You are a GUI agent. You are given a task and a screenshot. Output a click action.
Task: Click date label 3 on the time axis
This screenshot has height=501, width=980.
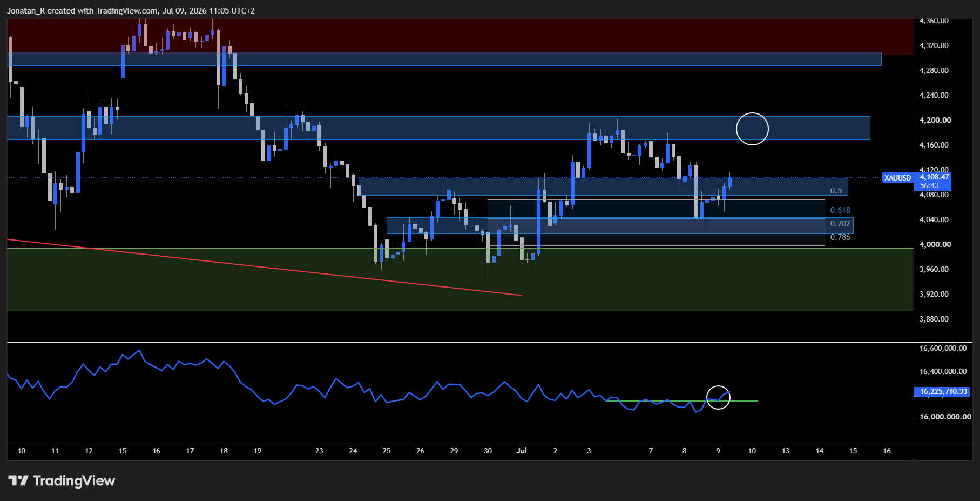pos(589,451)
